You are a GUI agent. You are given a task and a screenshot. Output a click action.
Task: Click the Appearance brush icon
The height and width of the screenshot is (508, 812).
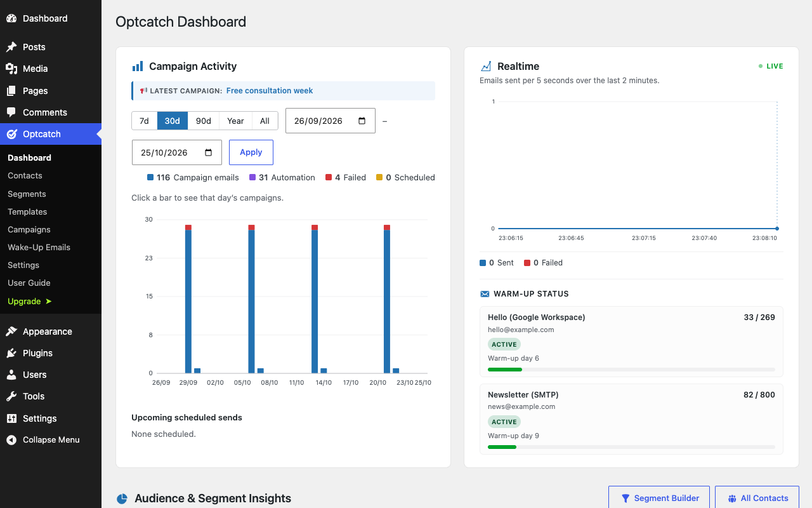point(11,331)
